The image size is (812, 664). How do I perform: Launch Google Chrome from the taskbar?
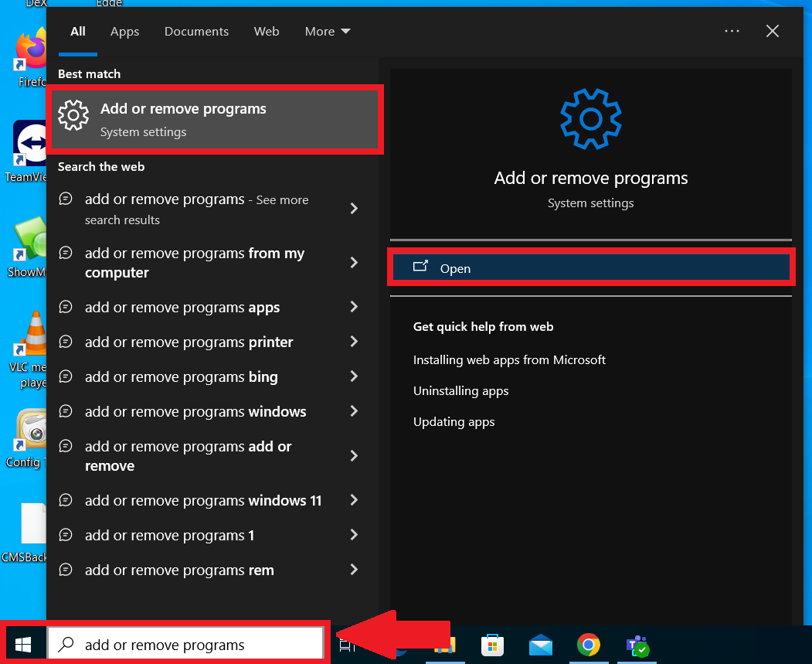588,643
